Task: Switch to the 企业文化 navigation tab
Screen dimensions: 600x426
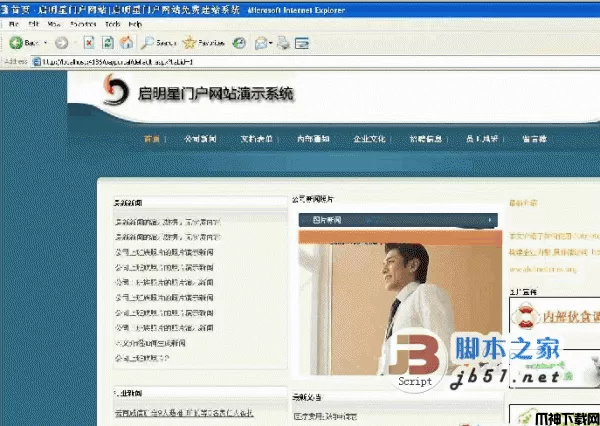Action: 369,139
